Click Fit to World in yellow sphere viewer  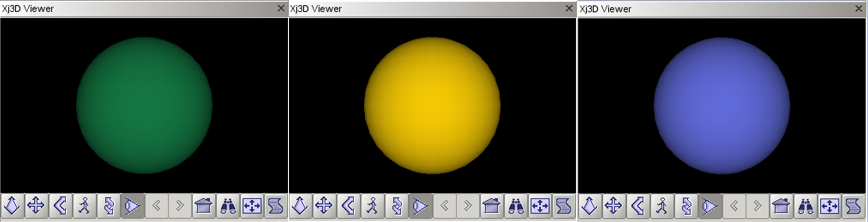pyautogui.click(x=540, y=205)
